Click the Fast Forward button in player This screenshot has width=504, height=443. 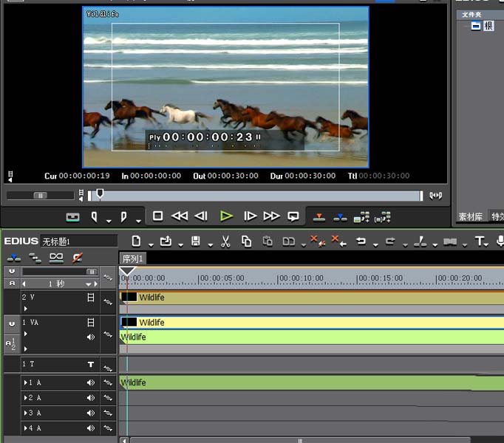point(271,216)
